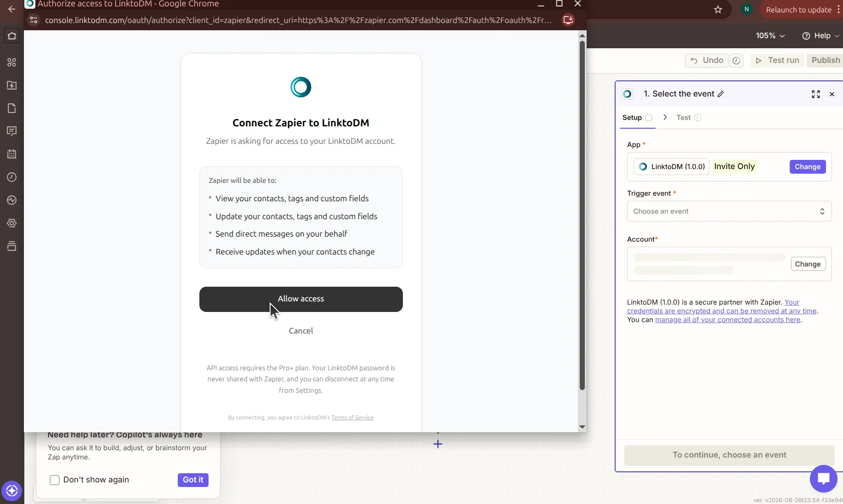This screenshot has width=843, height=504.
Task: Open the chat/interfaces icon in sidebar
Action: 12,131
